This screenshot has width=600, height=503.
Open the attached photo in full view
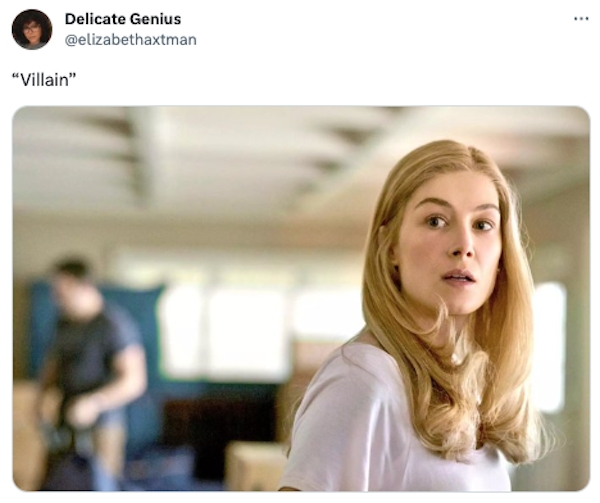[301, 298]
